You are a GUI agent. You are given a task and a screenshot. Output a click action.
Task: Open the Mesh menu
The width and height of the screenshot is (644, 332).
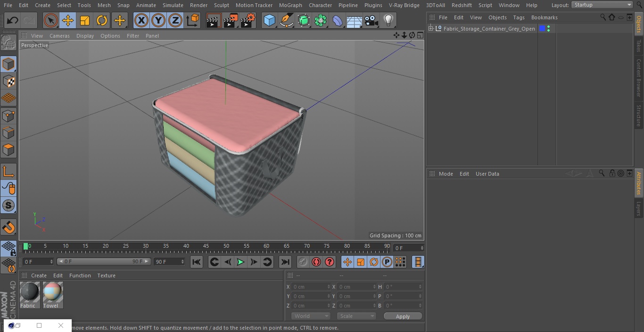pyautogui.click(x=104, y=5)
